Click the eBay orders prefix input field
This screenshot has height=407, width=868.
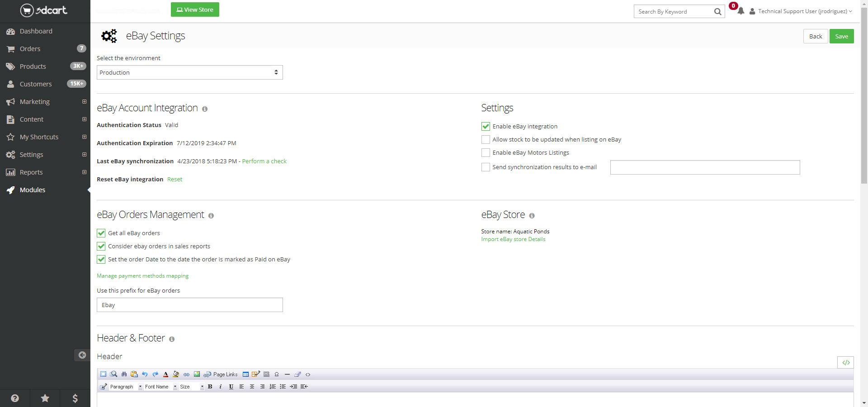189,305
